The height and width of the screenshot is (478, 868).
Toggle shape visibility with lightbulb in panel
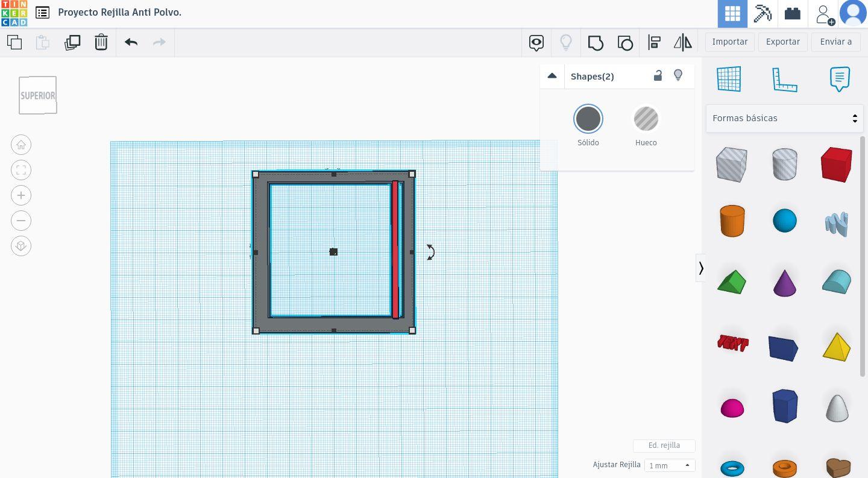pyautogui.click(x=678, y=76)
